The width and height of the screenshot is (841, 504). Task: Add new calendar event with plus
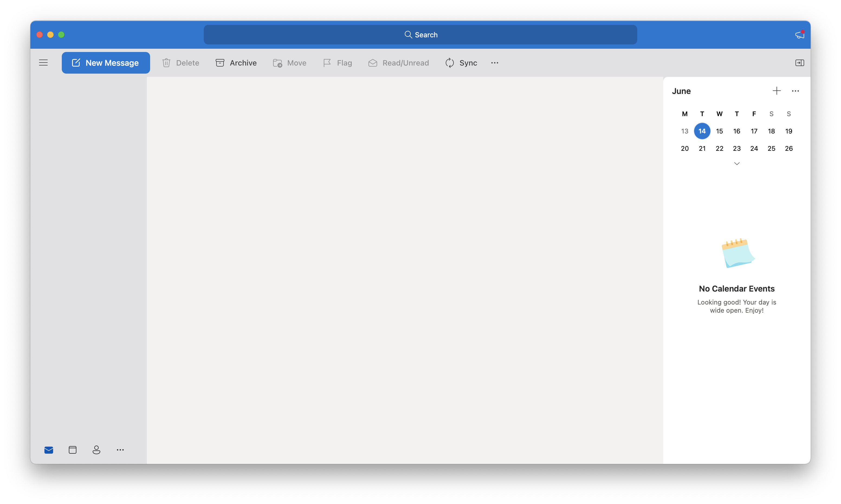pyautogui.click(x=777, y=91)
